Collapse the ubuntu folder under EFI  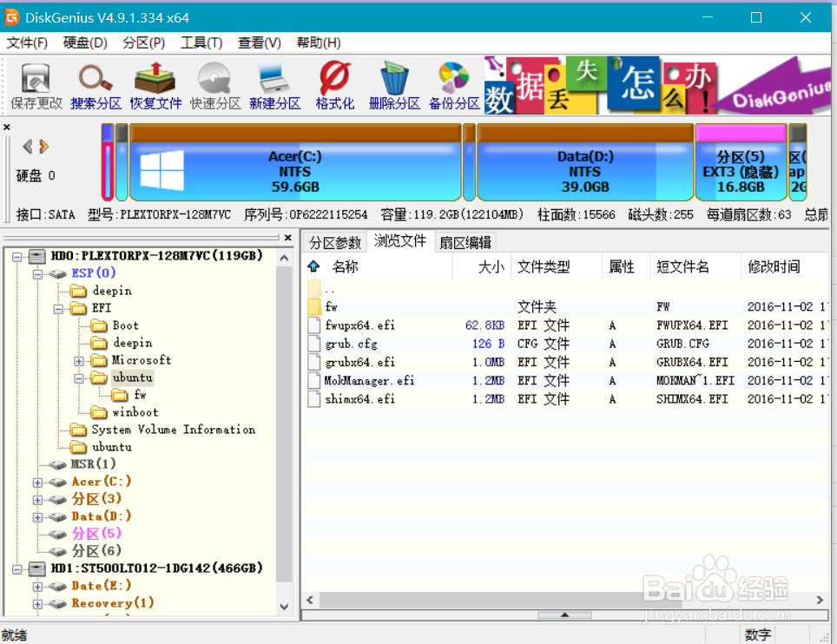pyautogui.click(x=79, y=378)
